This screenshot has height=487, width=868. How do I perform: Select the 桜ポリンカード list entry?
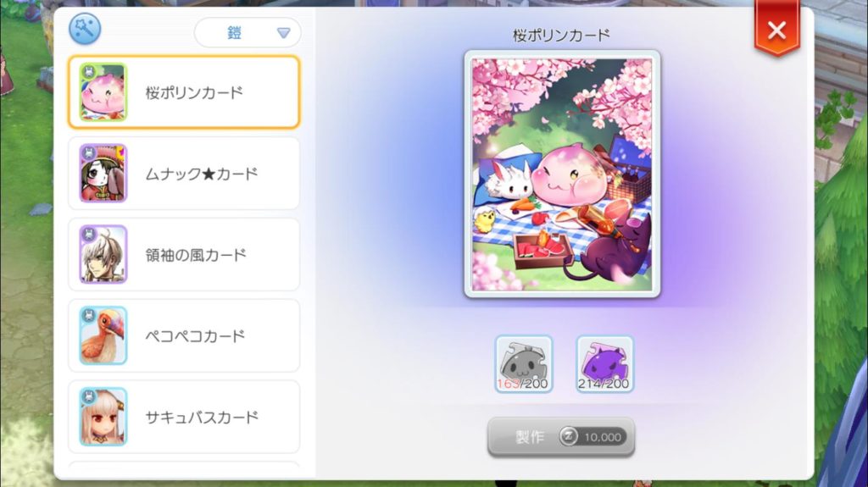[x=184, y=92]
